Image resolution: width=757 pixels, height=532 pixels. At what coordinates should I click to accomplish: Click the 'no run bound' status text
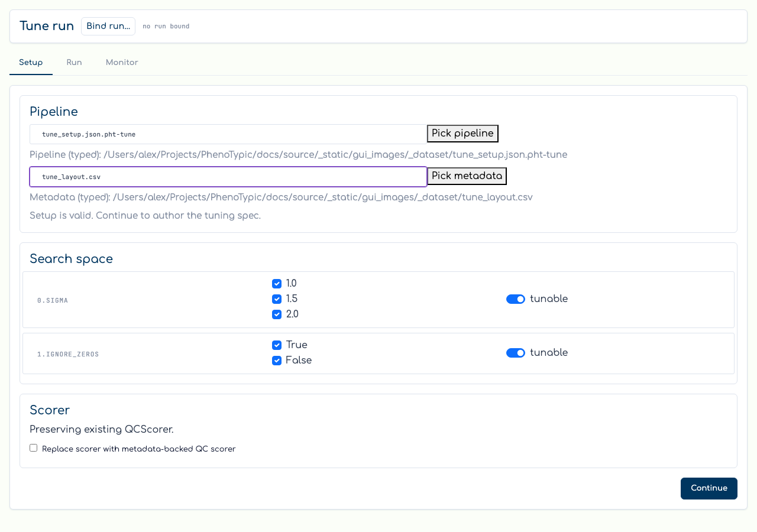pos(166,27)
